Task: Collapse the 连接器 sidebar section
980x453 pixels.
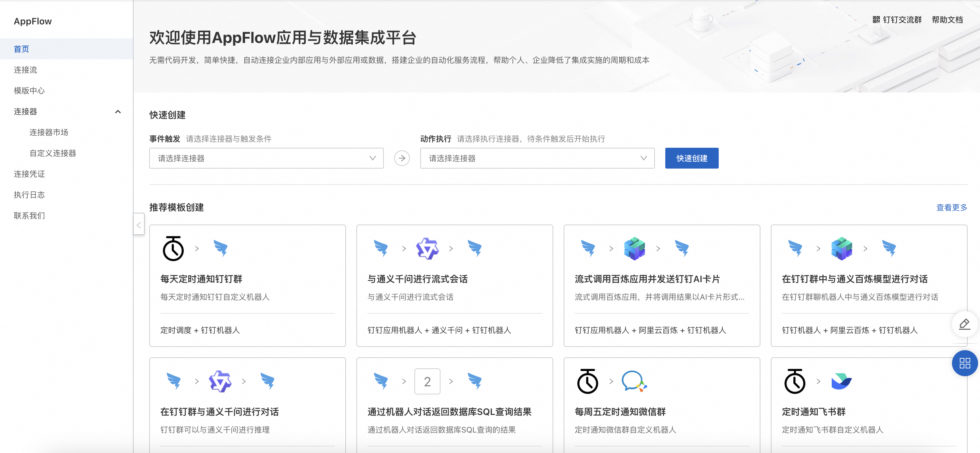Action: point(118,111)
